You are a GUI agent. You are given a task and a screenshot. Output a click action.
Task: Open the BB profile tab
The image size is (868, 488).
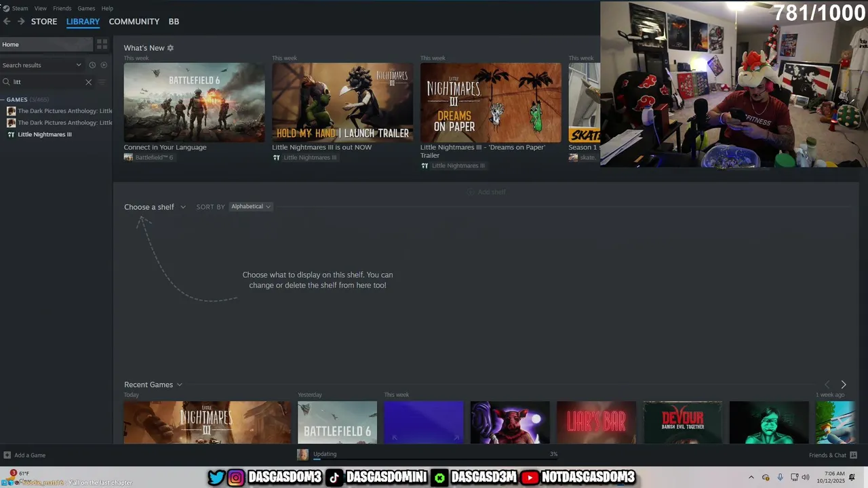tap(174, 22)
